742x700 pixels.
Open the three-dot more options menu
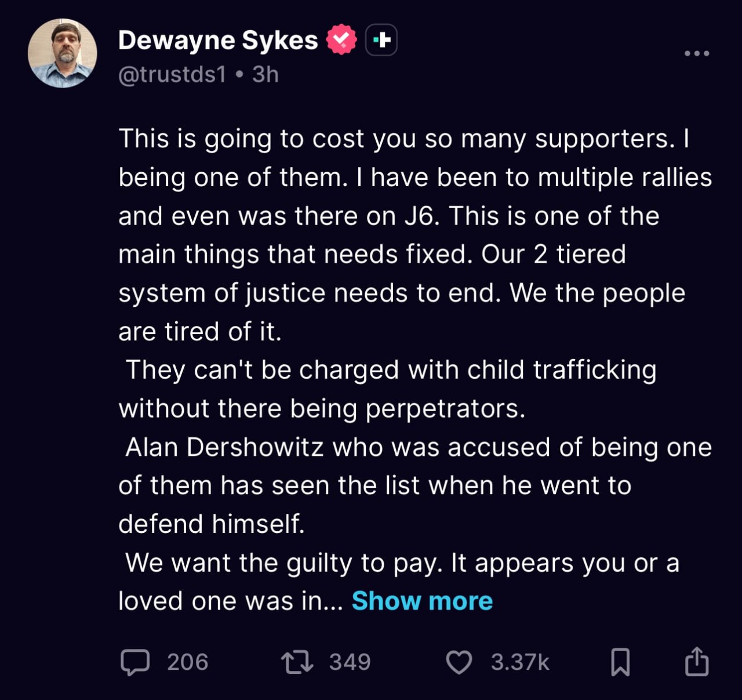[x=696, y=53]
